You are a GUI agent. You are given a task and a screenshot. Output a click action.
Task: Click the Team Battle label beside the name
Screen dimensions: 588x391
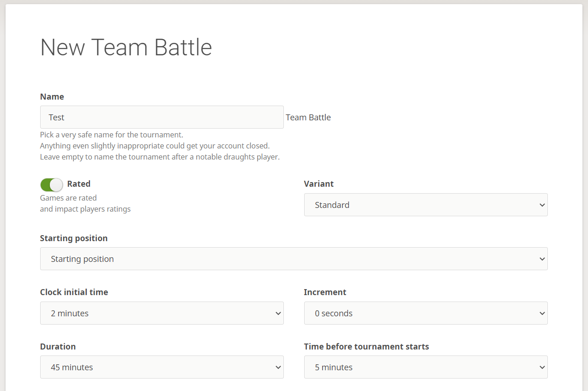[x=308, y=117]
